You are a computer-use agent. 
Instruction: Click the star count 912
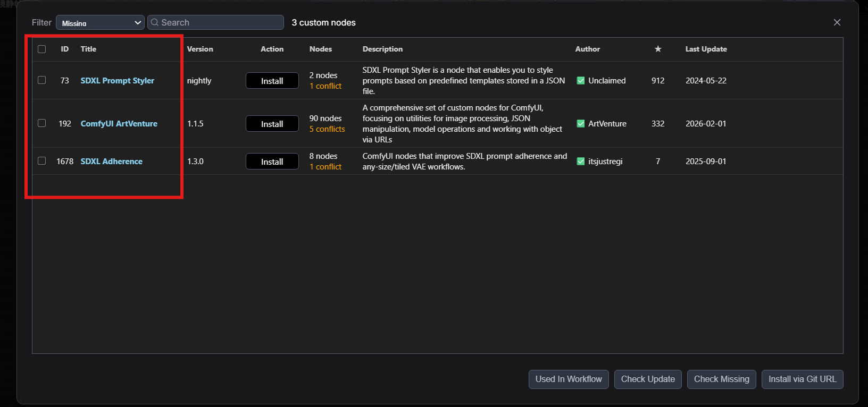pyautogui.click(x=658, y=81)
